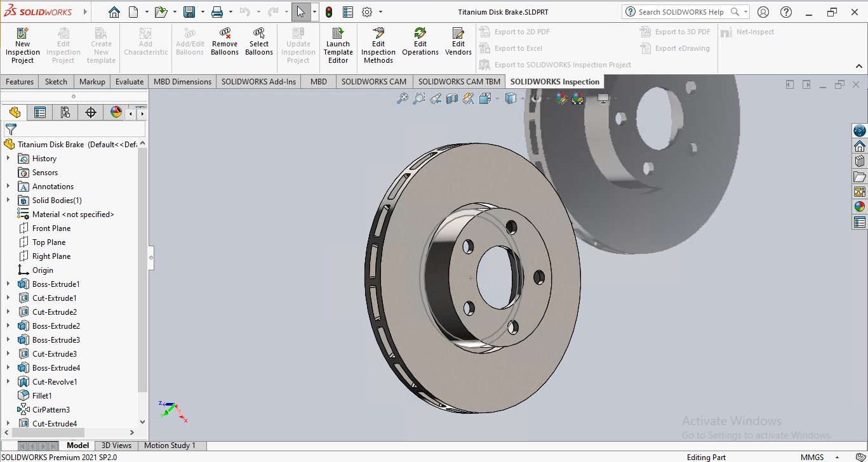This screenshot has width=868, height=462.
Task: Click Section View icon
Action: (x=452, y=98)
